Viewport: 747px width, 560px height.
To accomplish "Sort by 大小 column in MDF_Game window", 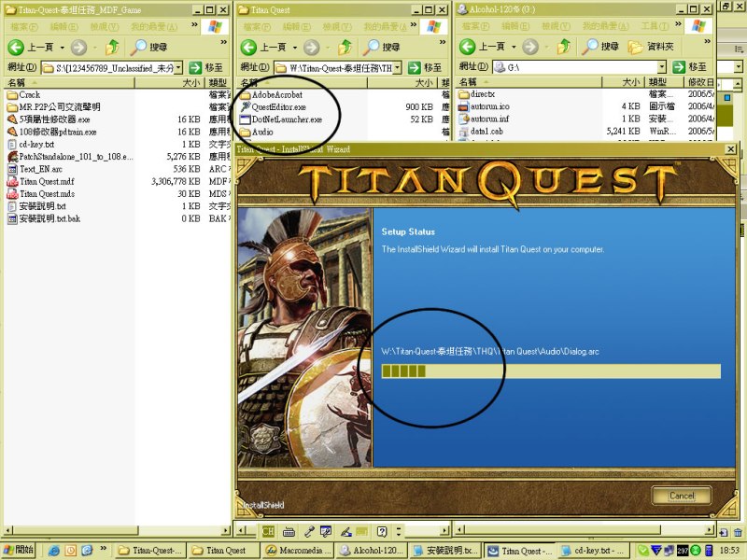I will click(169, 83).
